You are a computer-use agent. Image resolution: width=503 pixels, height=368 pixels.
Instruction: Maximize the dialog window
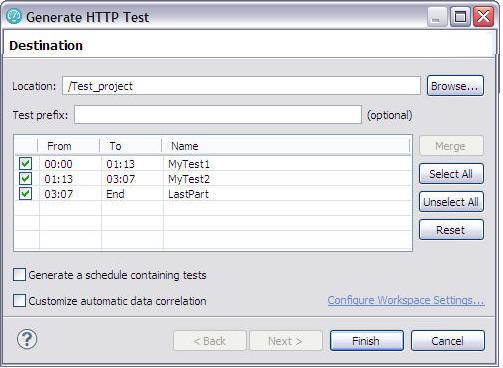coord(460,17)
